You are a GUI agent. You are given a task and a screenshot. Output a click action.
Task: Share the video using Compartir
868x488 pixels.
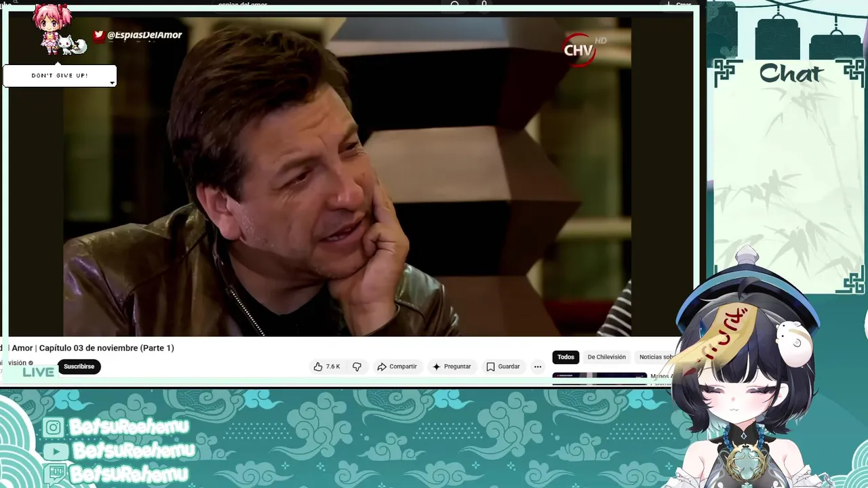[397, 367]
